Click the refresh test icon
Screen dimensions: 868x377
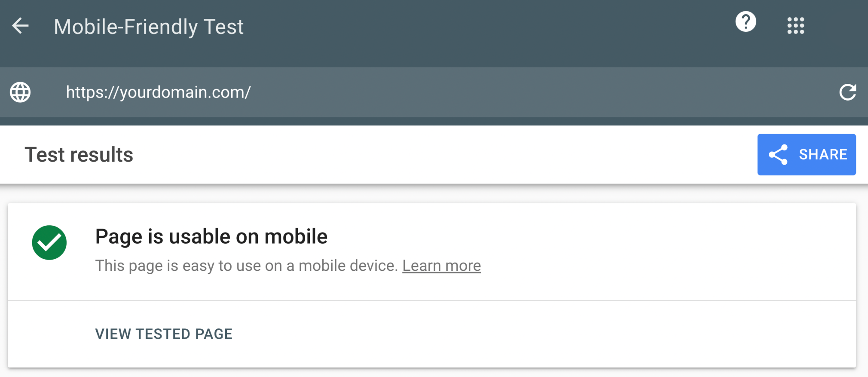coord(847,92)
